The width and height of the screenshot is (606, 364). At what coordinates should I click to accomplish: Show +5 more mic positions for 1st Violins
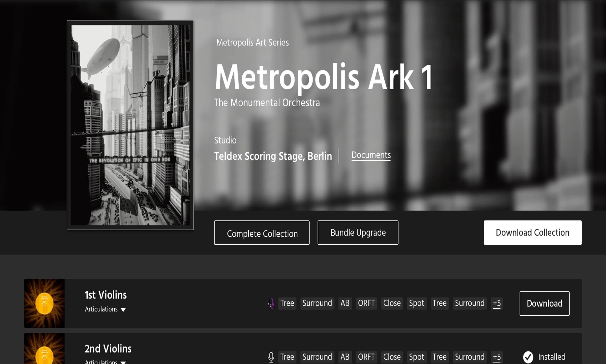click(x=497, y=303)
